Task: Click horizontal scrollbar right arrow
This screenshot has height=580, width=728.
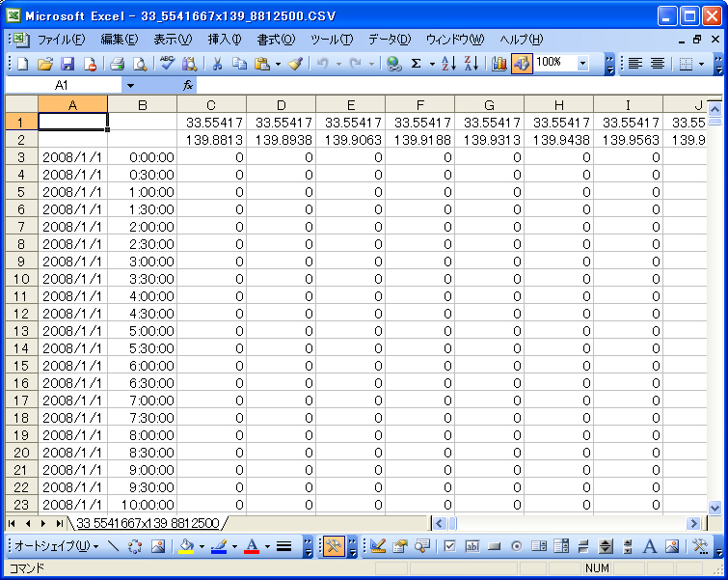Action: pyautogui.click(x=693, y=523)
